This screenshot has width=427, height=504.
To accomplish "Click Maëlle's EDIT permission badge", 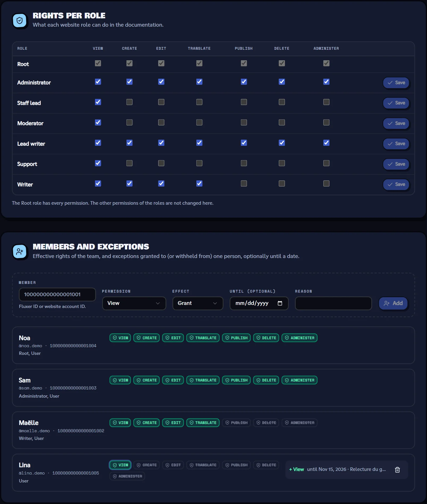I will click(173, 423).
